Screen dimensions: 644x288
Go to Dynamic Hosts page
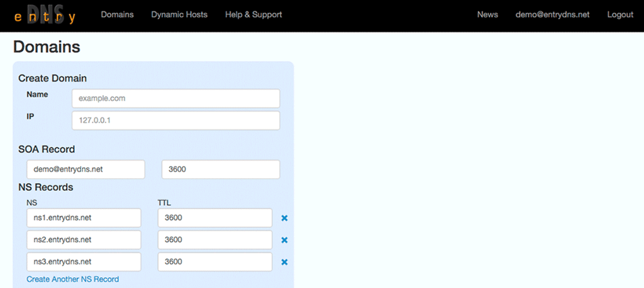179,15
